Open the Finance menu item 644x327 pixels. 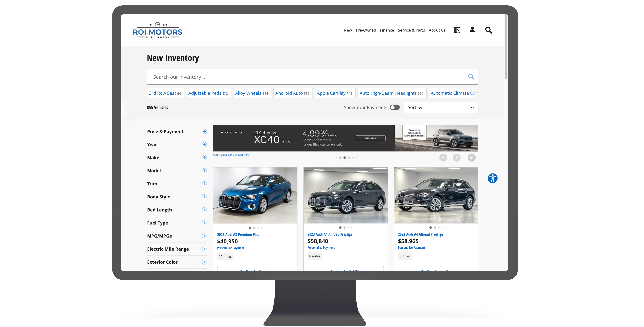387,30
